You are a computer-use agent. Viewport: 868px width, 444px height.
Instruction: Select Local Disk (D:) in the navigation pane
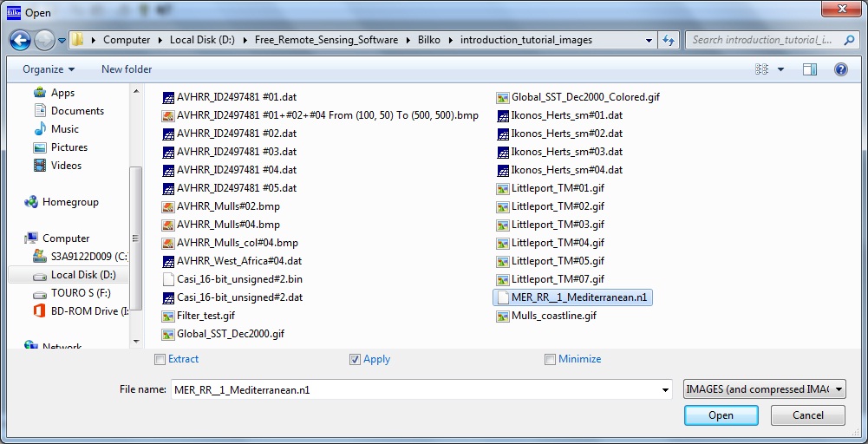[x=83, y=275]
